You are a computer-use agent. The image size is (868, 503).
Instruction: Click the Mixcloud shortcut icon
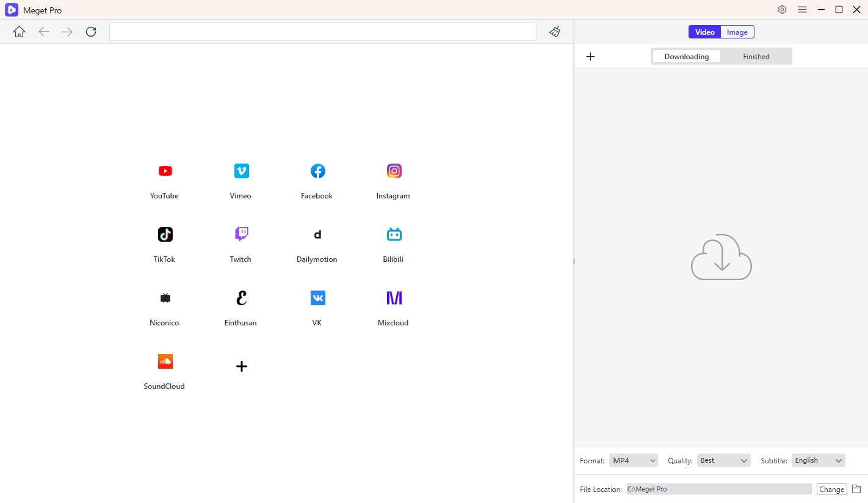click(394, 299)
